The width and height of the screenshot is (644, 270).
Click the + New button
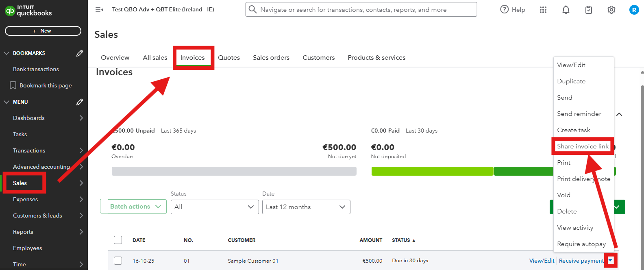pos(43,31)
